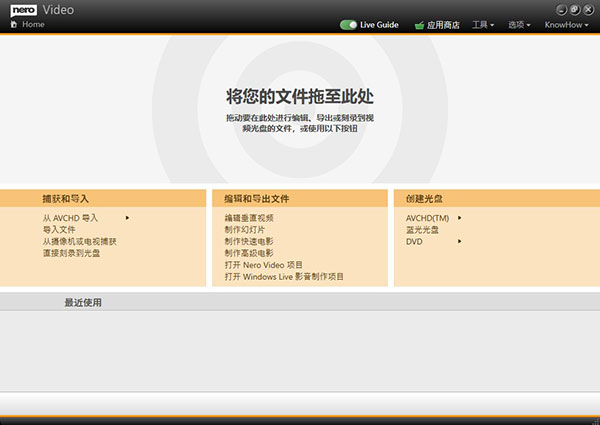Open the 选项 dropdown menu
Screen dimensions: 600x425
[x=520, y=24]
